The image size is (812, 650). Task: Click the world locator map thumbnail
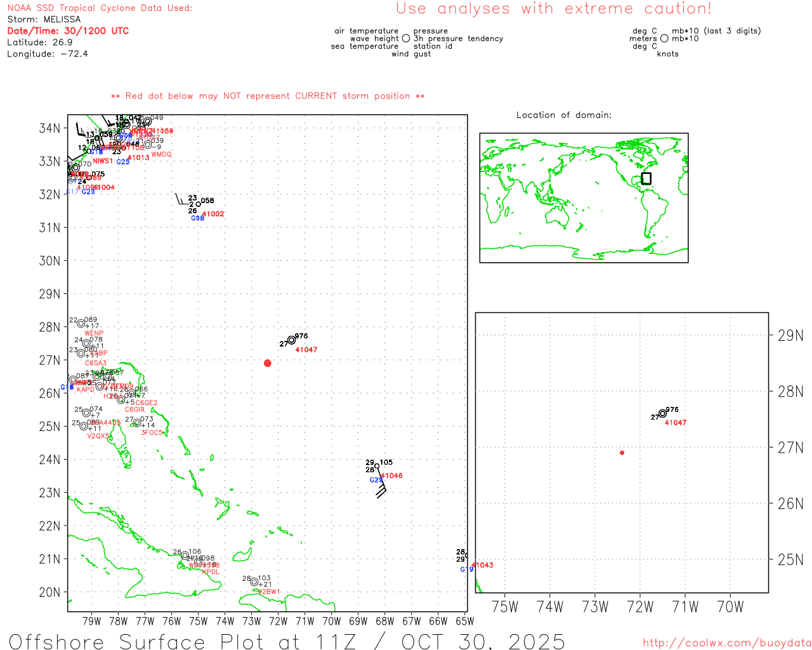584,198
